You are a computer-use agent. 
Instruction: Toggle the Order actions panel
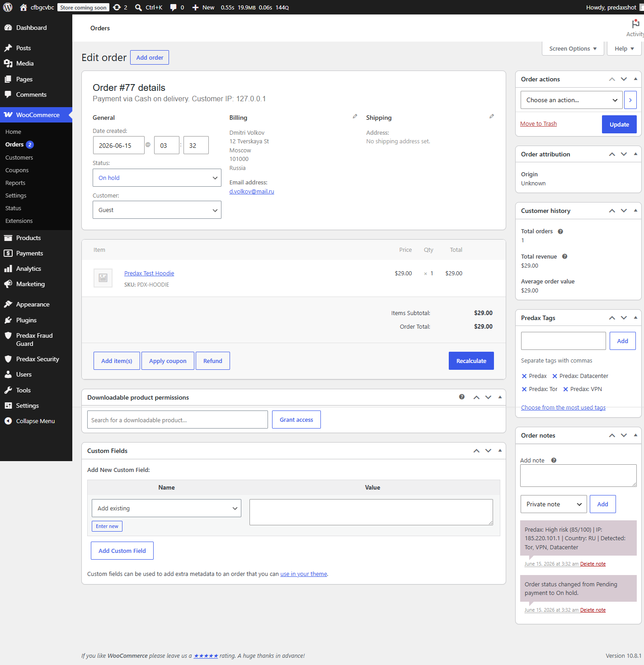(636, 79)
